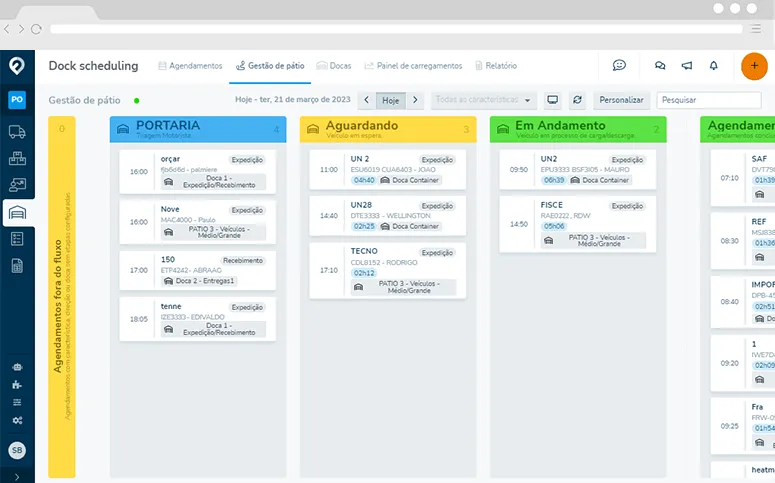Open the checklist icon in sidebar

click(x=17, y=239)
